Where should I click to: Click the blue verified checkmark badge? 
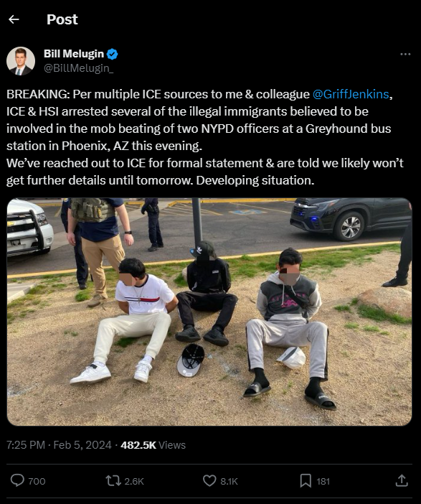tap(112, 54)
